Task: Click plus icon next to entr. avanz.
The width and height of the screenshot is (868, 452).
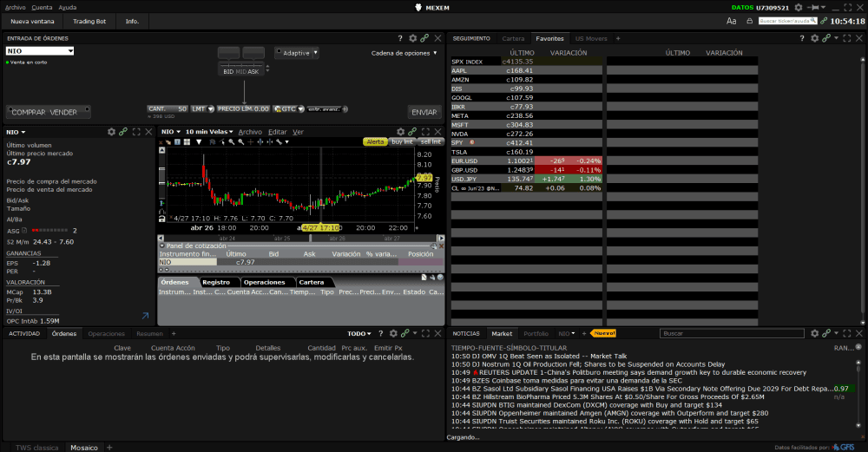Action: 345,109
